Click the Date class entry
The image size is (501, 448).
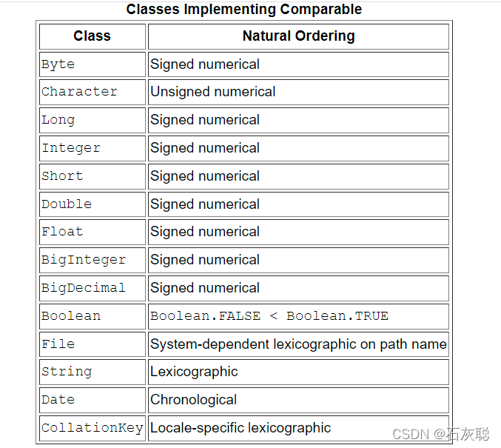58,400
